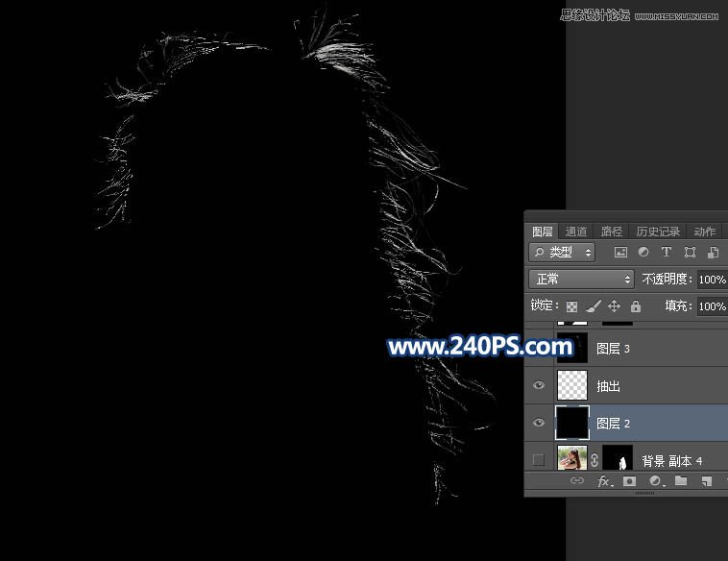The width and height of the screenshot is (728, 561).
Task: Grab the layers panel bottom resize grip
Action: coord(644,493)
